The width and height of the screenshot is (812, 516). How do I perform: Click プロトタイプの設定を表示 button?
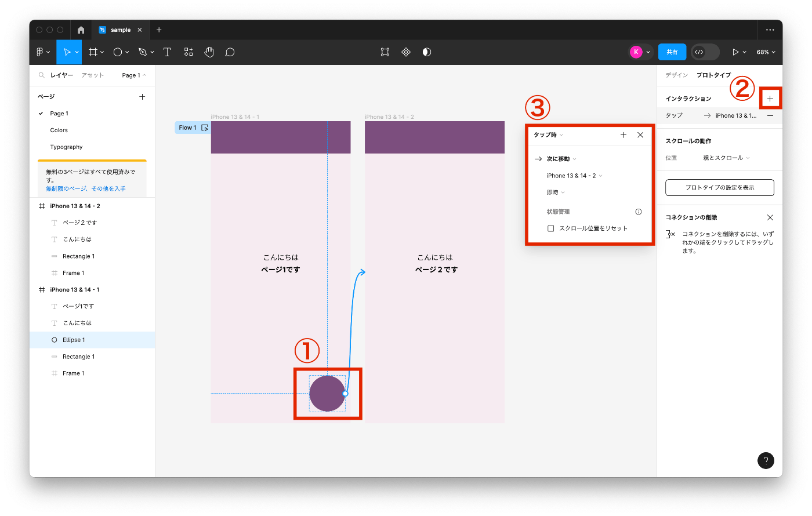pyautogui.click(x=720, y=188)
